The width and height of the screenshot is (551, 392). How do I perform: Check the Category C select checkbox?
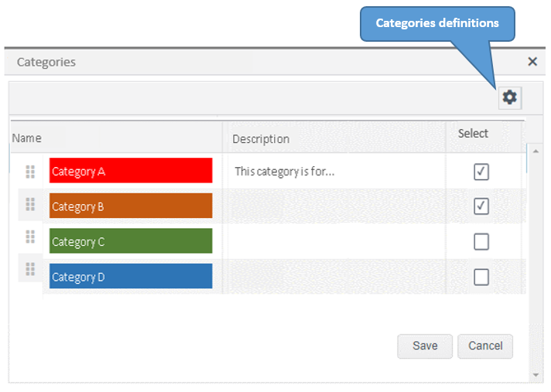(x=481, y=241)
